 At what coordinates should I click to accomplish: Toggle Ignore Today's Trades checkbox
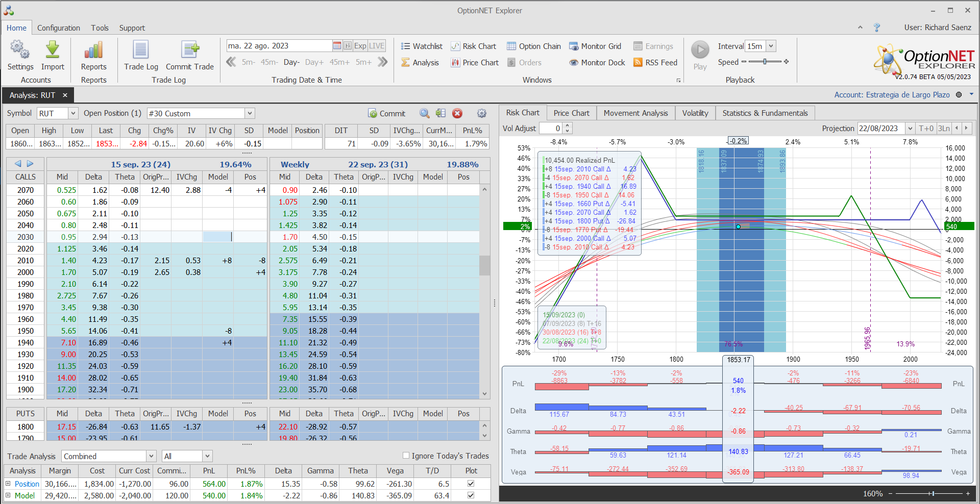click(x=406, y=456)
